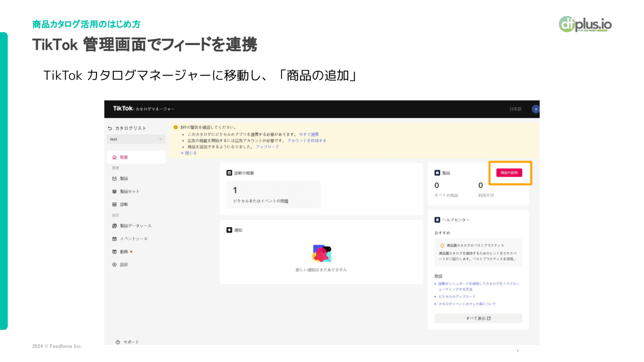Image resolution: width=644 pixels, height=362 pixels.
Task: Click the chart icon beside 診断
Action: pyautogui.click(x=114, y=204)
